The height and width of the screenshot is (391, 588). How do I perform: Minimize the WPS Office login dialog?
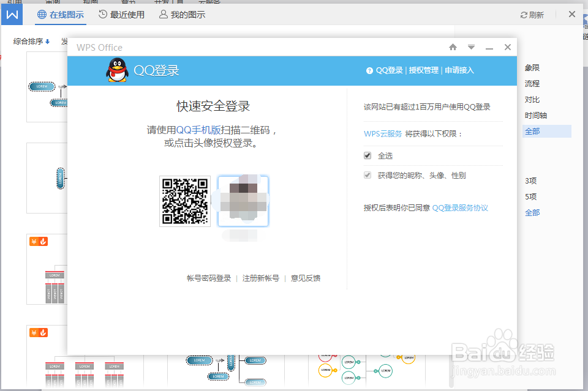[x=489, y=48]
